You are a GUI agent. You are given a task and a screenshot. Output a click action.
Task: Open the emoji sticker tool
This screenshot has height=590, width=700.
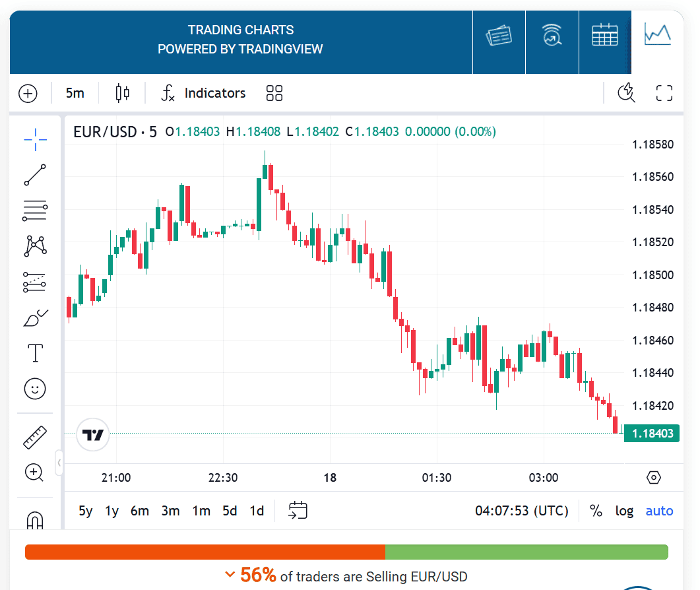click(34, 389)
